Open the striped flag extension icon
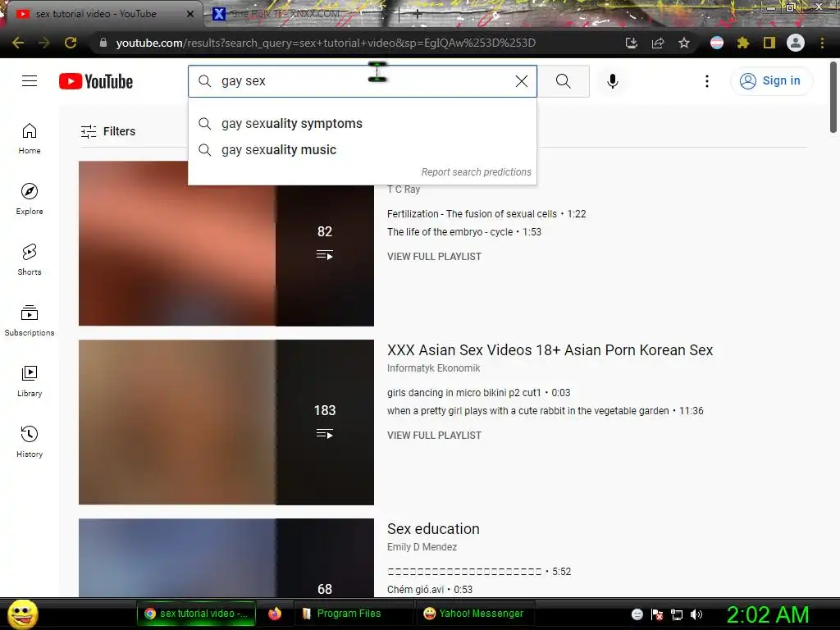 pos(717,43)
